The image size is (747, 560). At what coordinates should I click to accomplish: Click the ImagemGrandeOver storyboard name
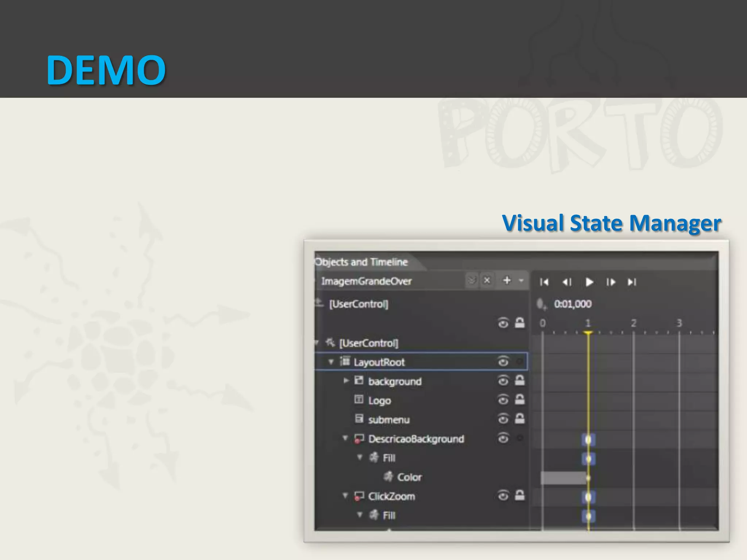click(x=367, y=281)
